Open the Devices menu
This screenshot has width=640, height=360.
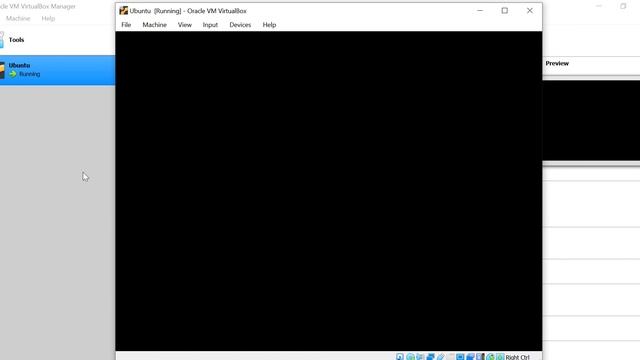tap(240, 25)
